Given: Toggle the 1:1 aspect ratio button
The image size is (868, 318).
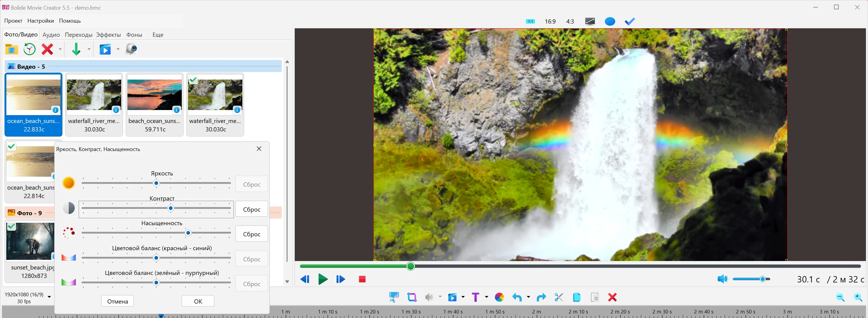Looking at the screenshot, I should click(530, 22).
